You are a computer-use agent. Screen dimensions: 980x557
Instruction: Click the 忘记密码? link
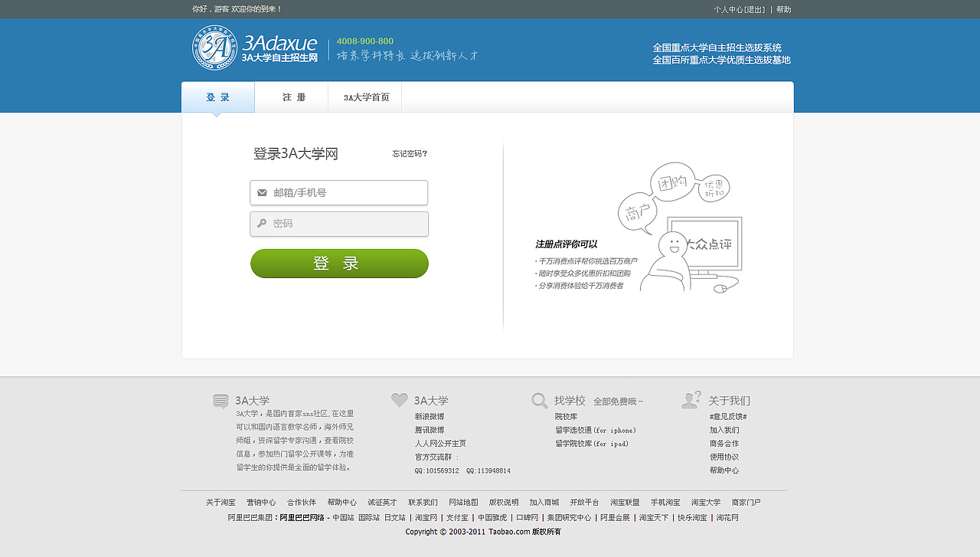point(410,154)
